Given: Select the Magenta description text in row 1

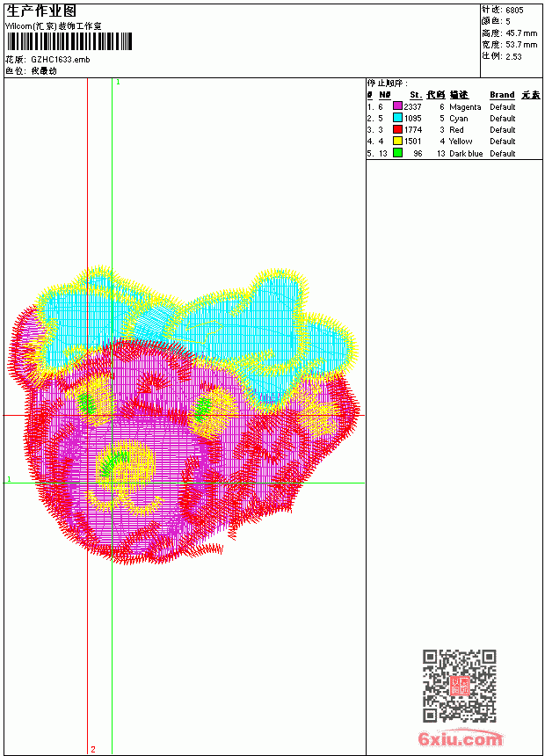Looking at the screenshot, I should tap(465, 107).
